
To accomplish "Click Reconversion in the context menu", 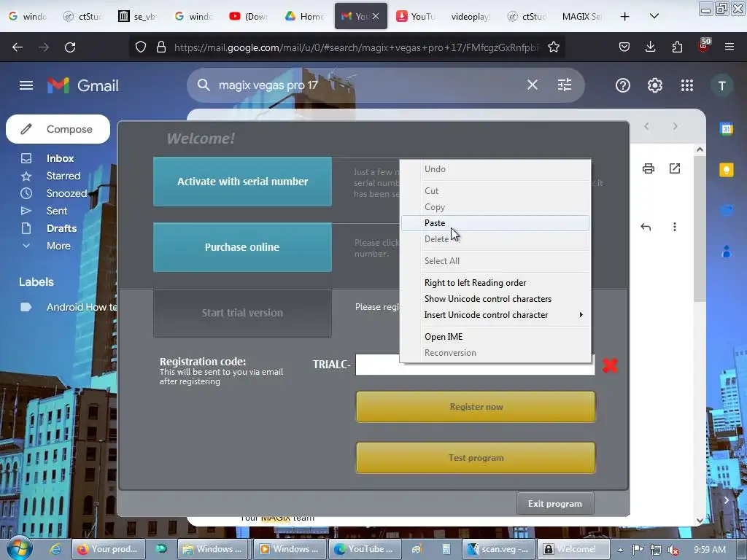I will pyautogui.click(x=495, y=353).
